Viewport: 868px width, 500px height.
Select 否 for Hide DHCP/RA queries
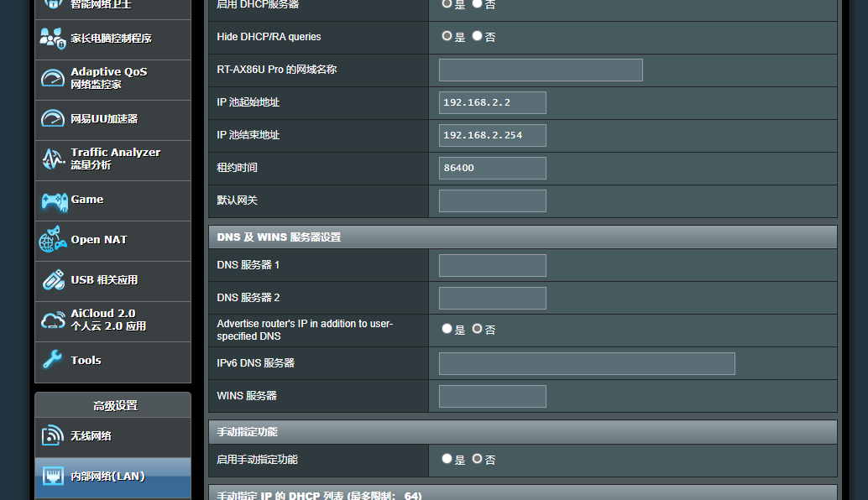point(478,36)
